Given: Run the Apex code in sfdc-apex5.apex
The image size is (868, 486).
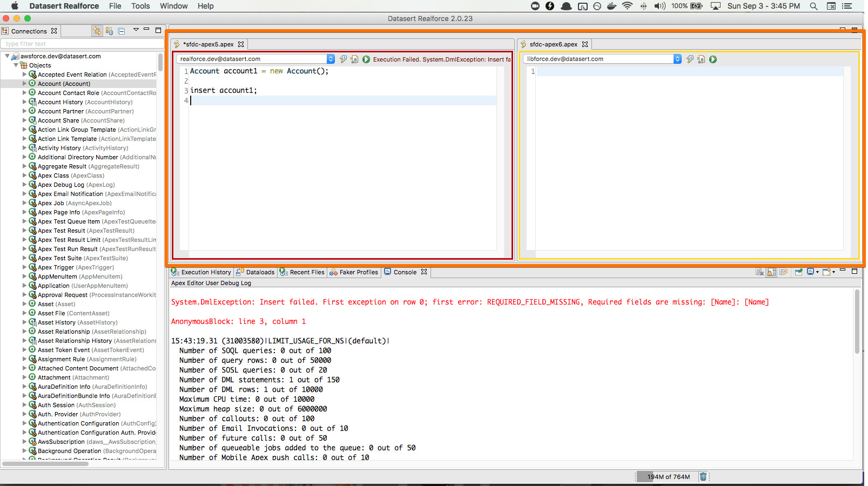Looking at the screenshot, I should point(366,59).
